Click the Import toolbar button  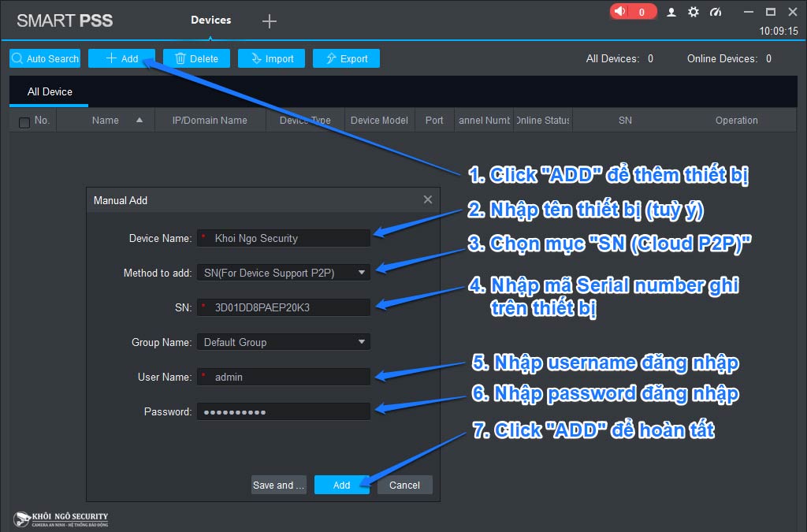pyautogui.click(x=271, y=58)
